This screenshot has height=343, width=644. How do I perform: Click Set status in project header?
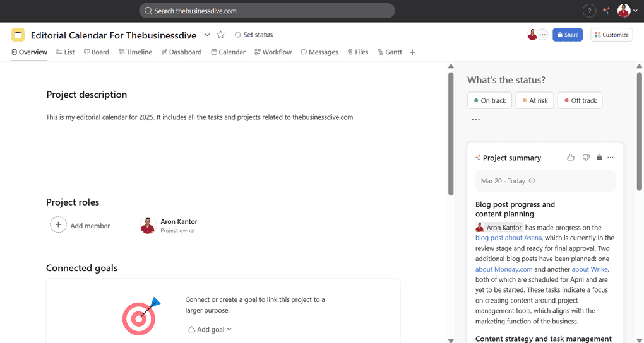coord(253,35)
